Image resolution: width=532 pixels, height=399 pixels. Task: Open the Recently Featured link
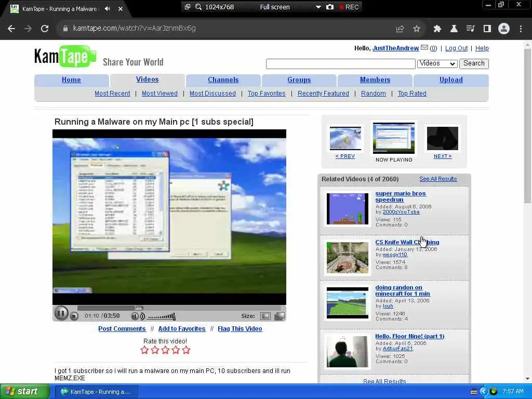click(x=323, y=94)
